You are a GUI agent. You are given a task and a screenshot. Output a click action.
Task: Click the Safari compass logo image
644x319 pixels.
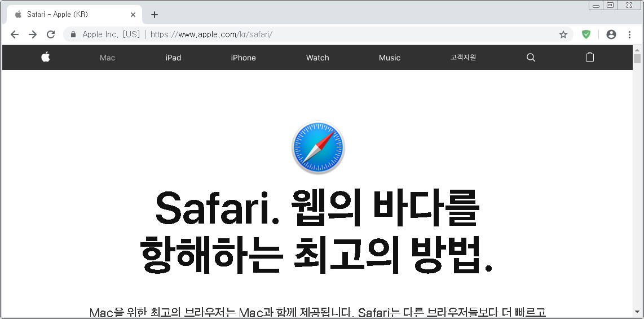pos(318,147)
